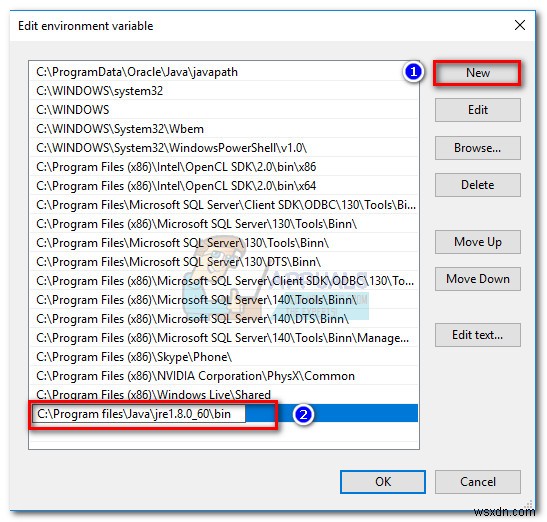Open Edit text... view
547x522 pixels.
point(478,335)
